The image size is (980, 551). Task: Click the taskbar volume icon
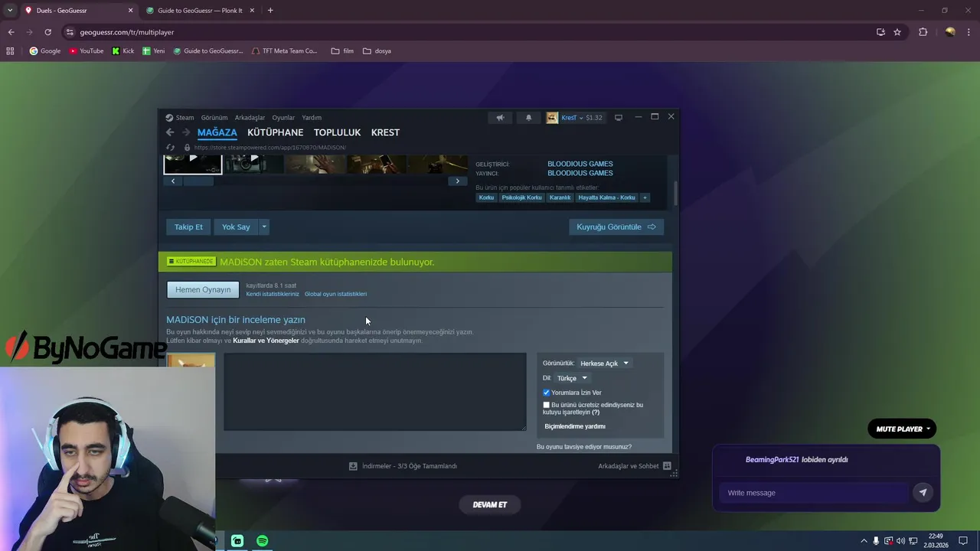[x=900, y=541]
